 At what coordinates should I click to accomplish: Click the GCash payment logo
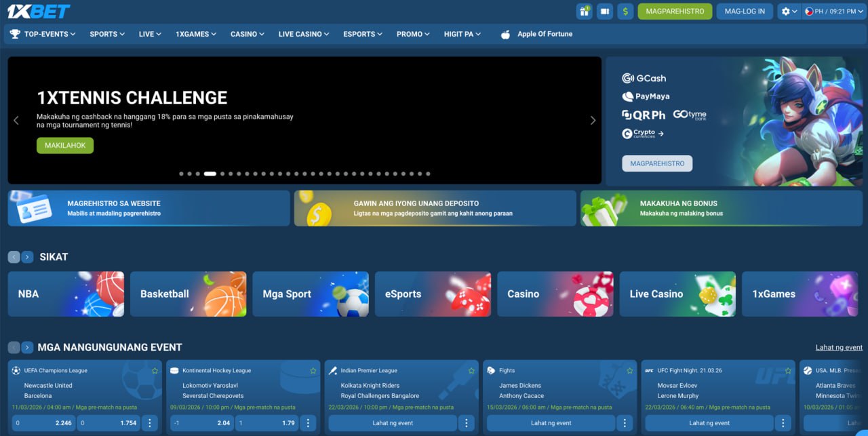(644, 79)
